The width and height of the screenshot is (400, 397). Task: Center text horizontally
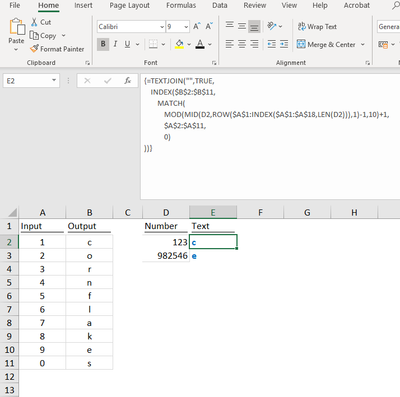tap(242, 44)
